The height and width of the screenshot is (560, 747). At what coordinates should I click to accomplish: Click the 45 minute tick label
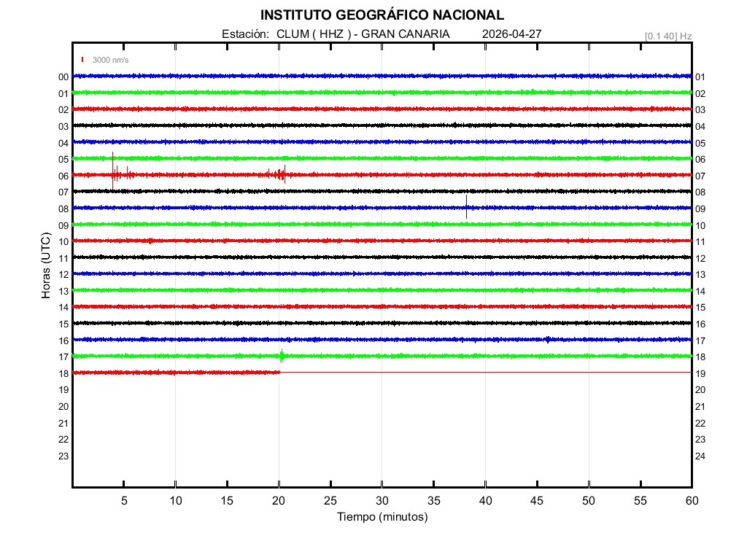click(x=537, y=500)
